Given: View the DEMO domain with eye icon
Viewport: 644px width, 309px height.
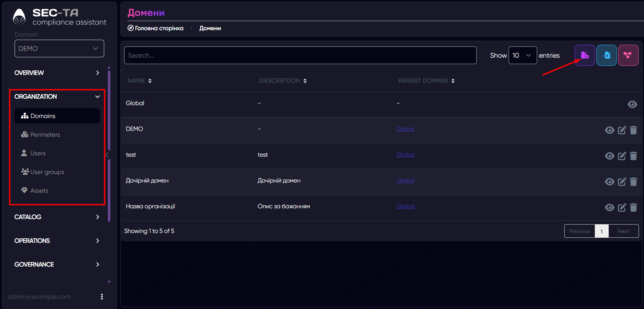Looking at the screenshot, I should click(x=609, y=130).
